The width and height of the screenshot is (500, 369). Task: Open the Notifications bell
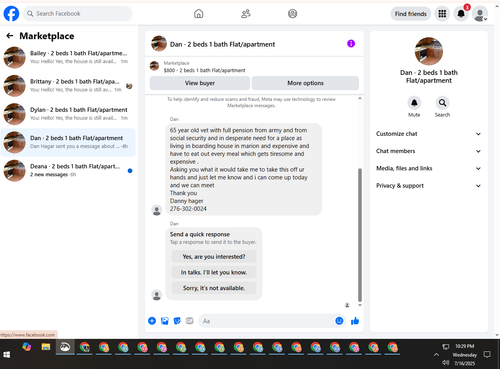coord(461,14)
